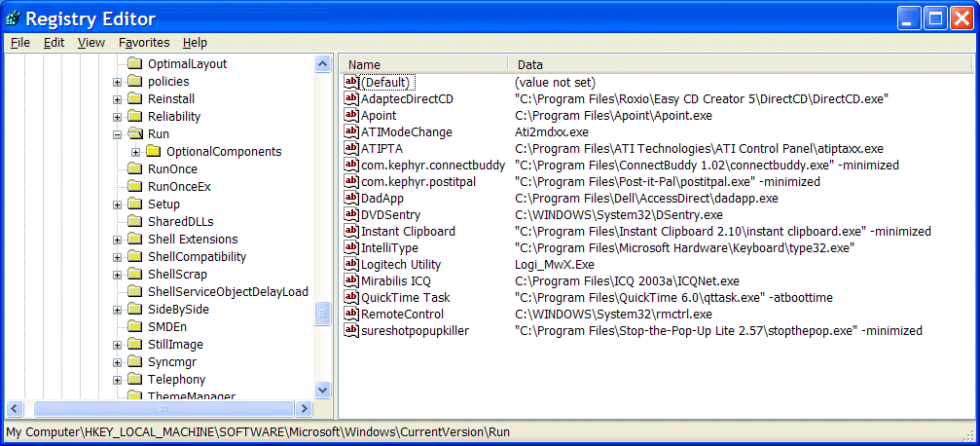Select the Mirabilis ICQ value name
The height and width of the screenshot is (446, 980).
(396, 280)
